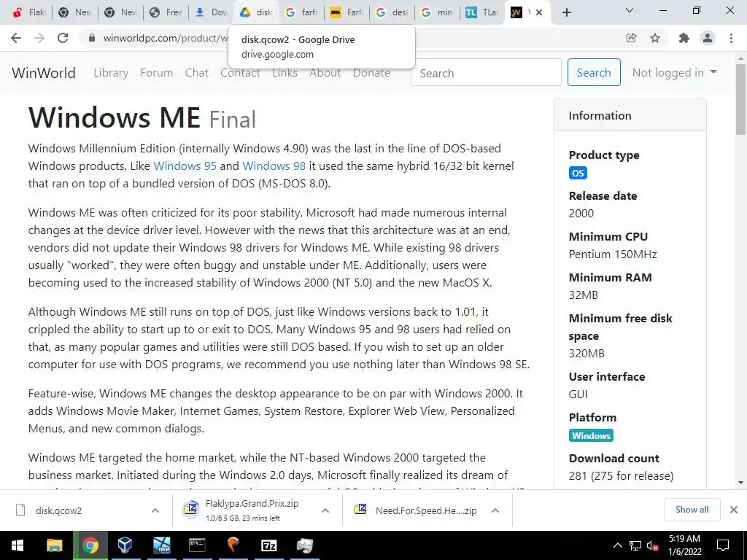Close the active WinWorld tab
The width and height of the screenshot is (747, 560).
click(x=539, y=12)
